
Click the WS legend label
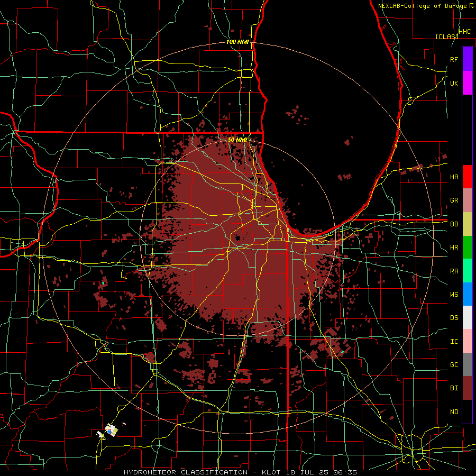[x=454, y=295]
